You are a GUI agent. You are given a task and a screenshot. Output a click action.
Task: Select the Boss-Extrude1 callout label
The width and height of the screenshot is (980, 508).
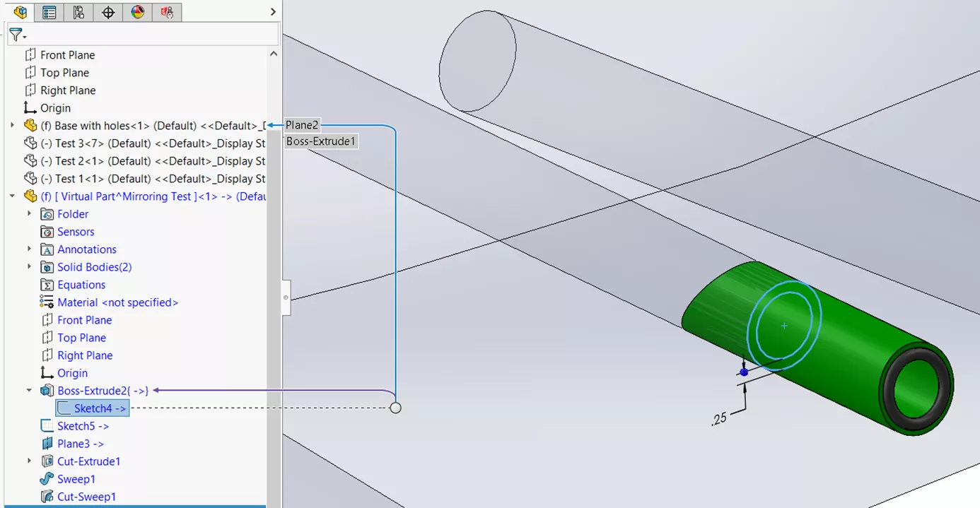pyautogui.click(x=321, y=141)
